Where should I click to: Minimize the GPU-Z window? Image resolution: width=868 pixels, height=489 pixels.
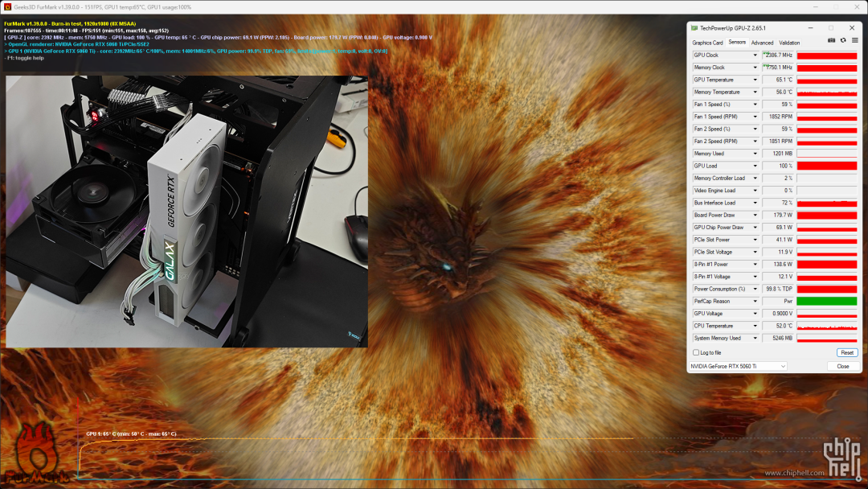pyautogui.click(x=810, y=27)
